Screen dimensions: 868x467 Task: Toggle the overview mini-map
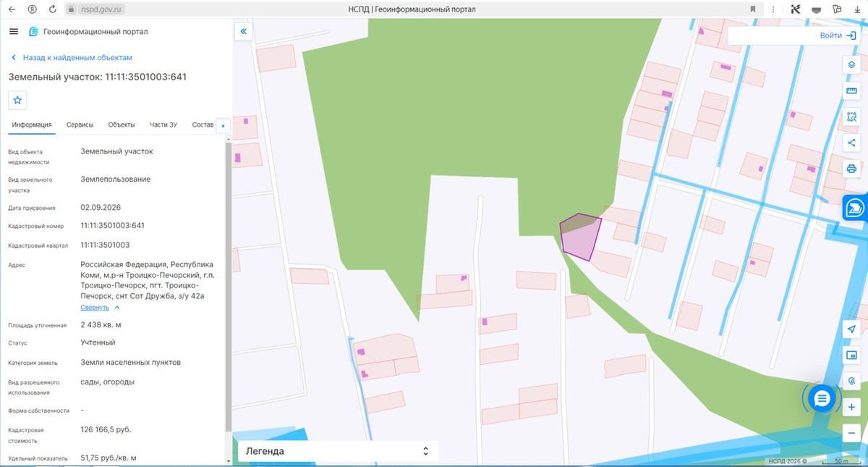[851, 355]
